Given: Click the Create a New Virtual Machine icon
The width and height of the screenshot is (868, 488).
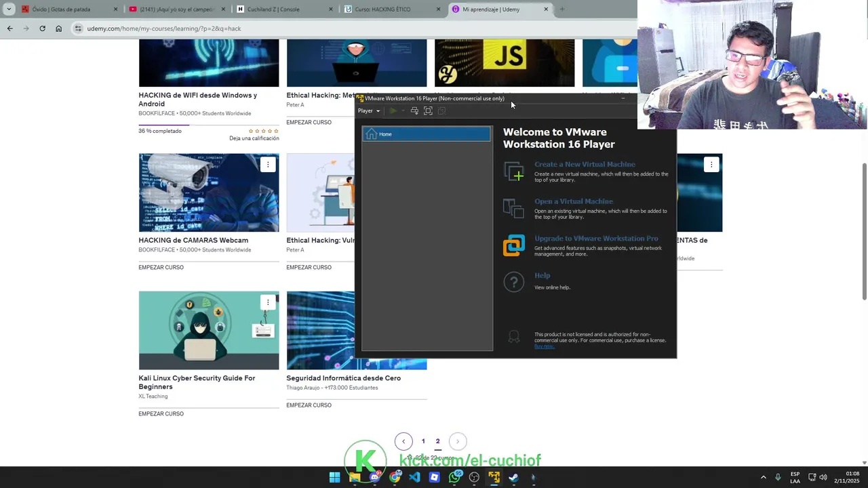Looking at the screenshot, I should coord(513,171).
